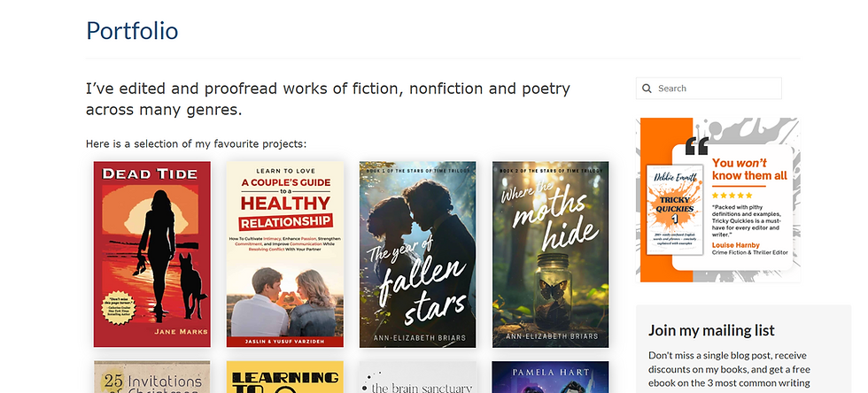This screenshot has height=393, width=868.
Task: Click the "You won't know them all" headline
Action: click(x=749, y=169)
